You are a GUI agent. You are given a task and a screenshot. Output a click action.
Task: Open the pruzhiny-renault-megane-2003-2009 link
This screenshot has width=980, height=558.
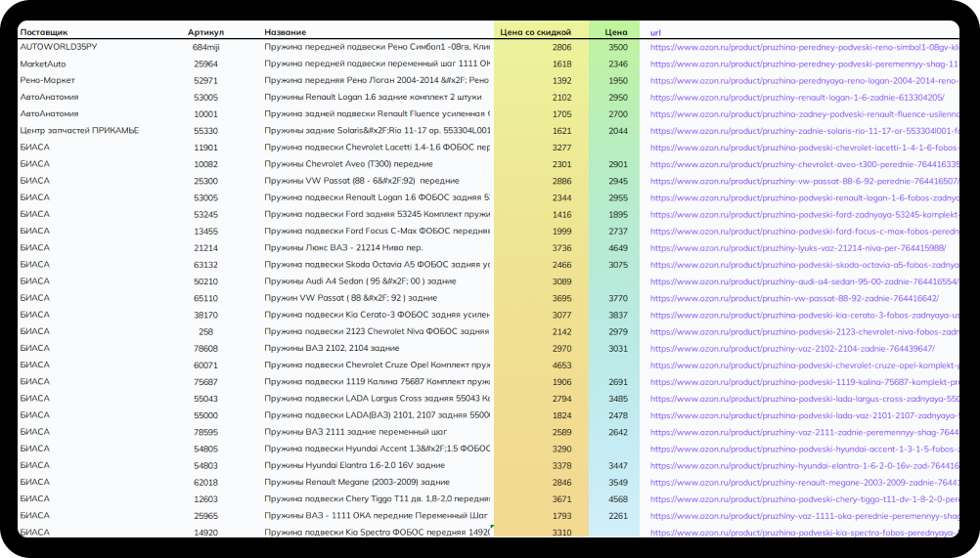[x=804, y=483]
